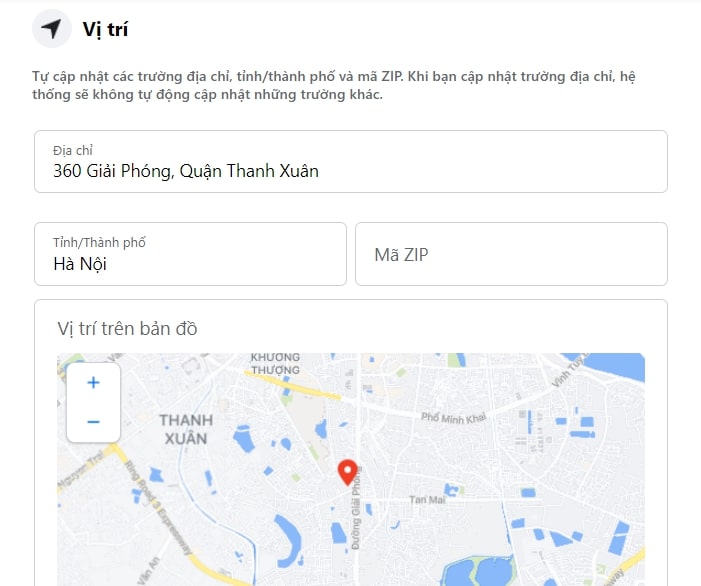This screenshot has width=701, height=586.
Task: Click the Vĩnh Tuy label on map
Action: pyautogui.click(x=569, y=371)
